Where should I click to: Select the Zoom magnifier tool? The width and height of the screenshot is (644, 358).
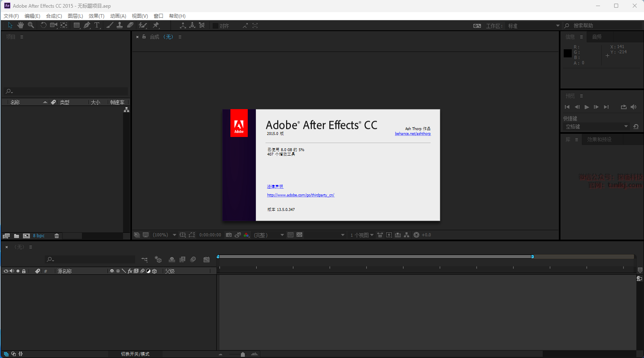coord(31,25)
